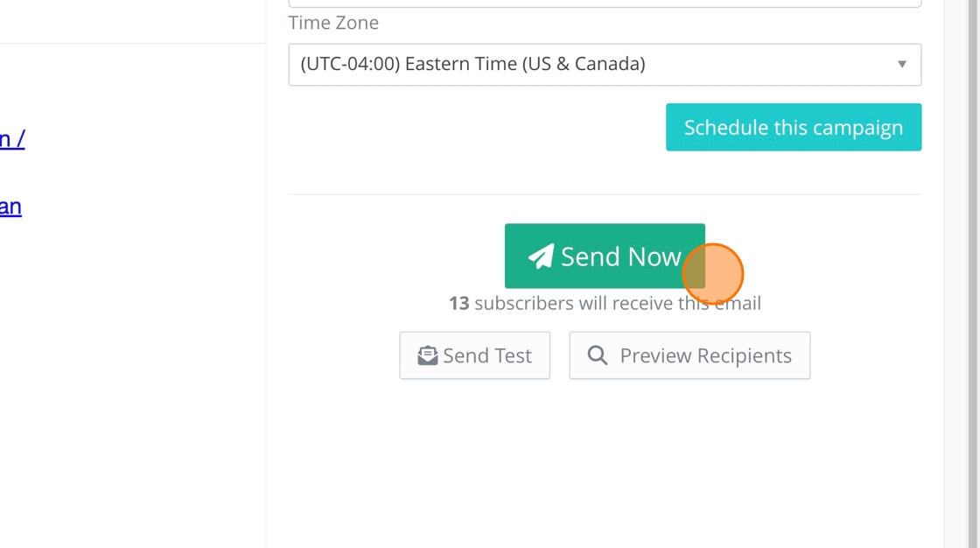Viewport: 980px width, 548px height.
Task: Click the Time Zone field label
Action: [333, 23]
